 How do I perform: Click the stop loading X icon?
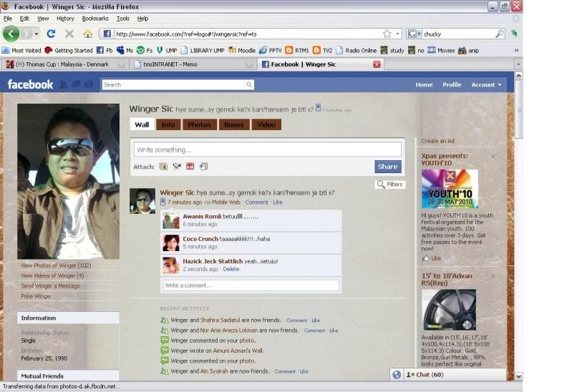point(69,34)
